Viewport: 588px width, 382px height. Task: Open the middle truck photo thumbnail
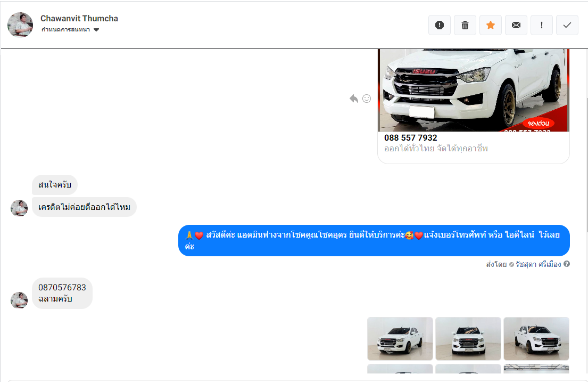point(468,338)
